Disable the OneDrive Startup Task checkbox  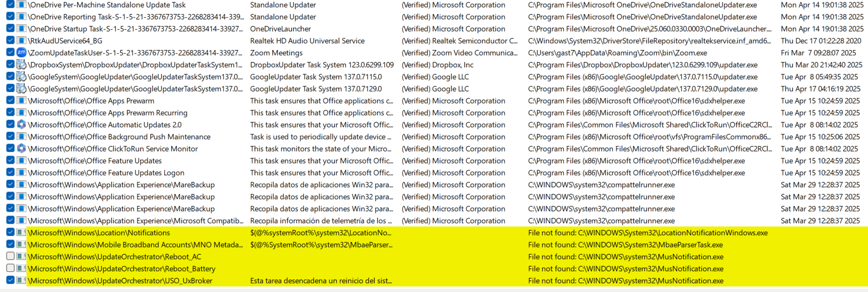point(10,28)
